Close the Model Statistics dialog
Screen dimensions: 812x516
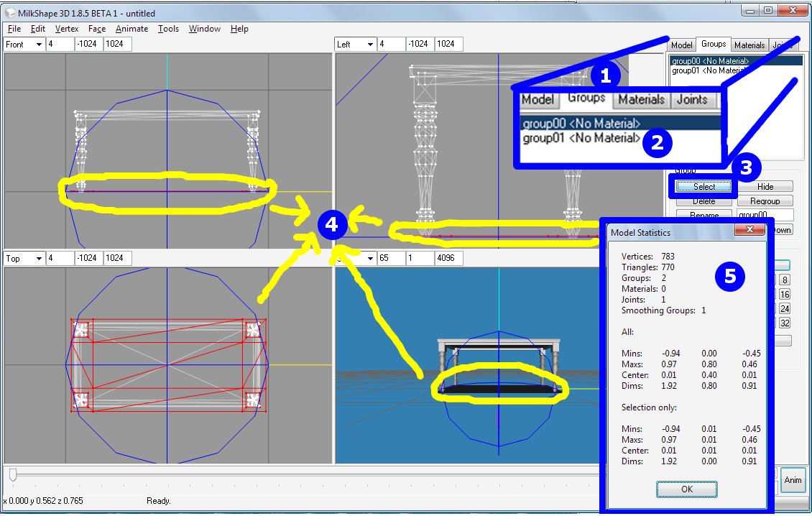pos(749,229)
